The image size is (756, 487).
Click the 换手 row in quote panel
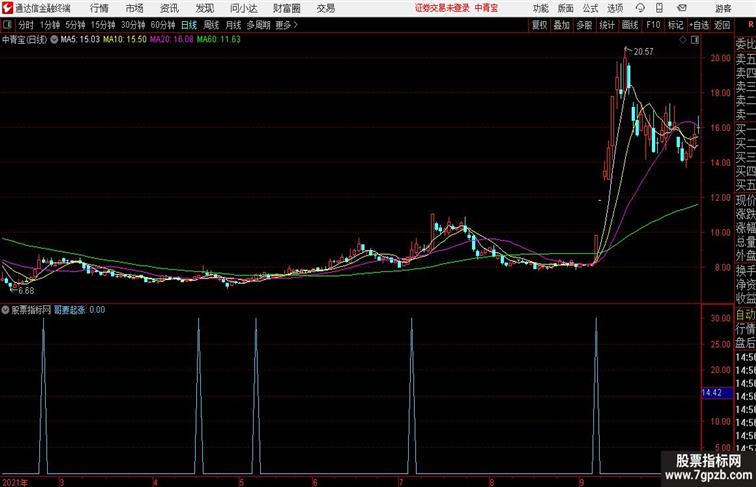745,271
